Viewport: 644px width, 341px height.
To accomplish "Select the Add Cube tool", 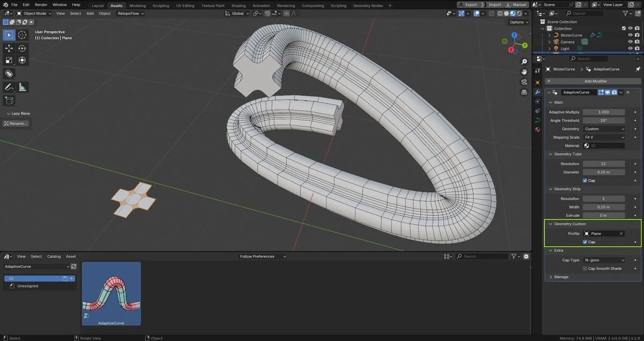I will click(9, 100).
